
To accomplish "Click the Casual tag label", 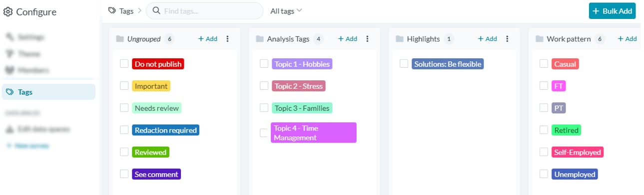I will tap(565, 63).
